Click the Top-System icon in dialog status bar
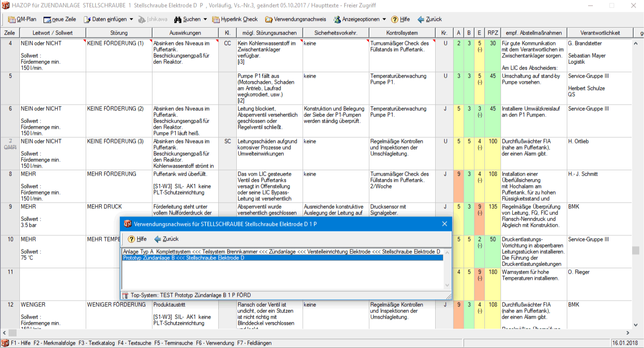This screenshot has width=644, height=348. [125, 295]
